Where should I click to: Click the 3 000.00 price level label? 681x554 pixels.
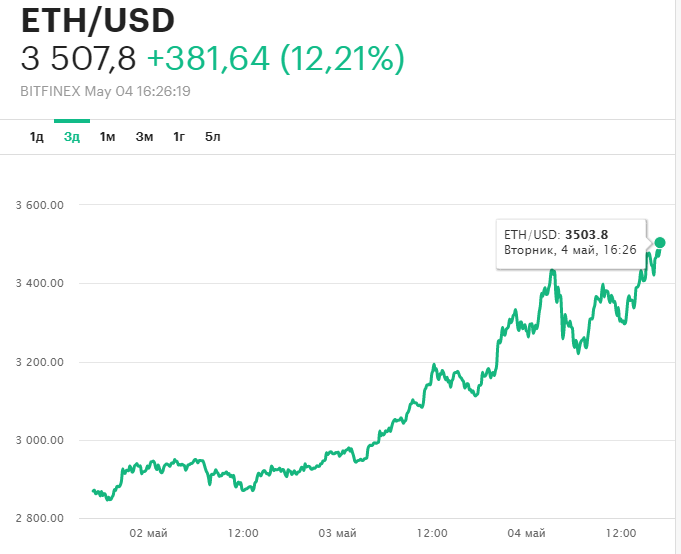pos(40,440)
